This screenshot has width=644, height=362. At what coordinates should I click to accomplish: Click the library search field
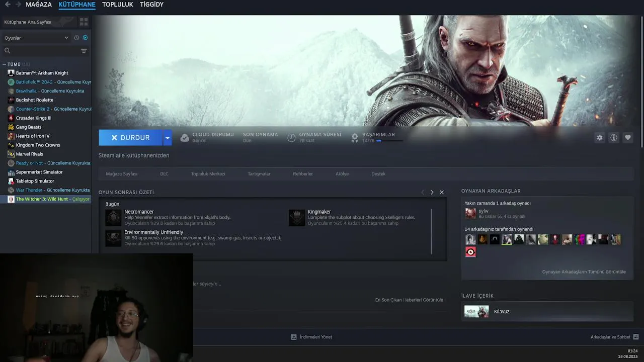tap(40, 51)
